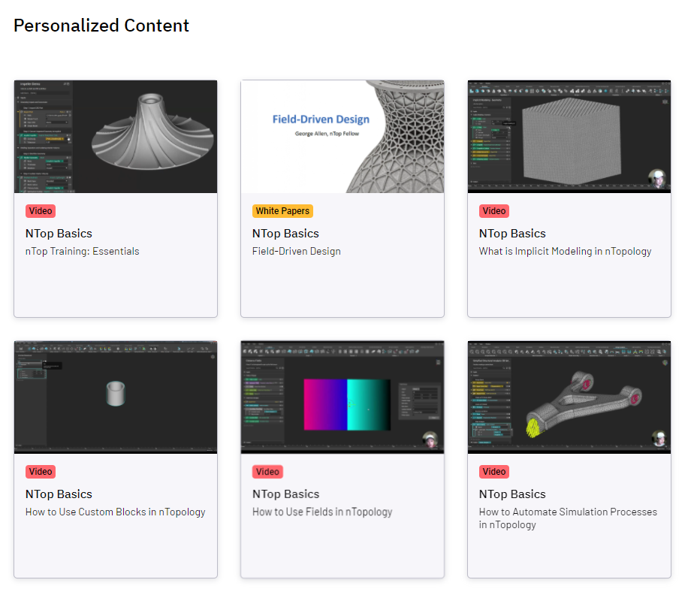Open the Field-Driven Design title link
This screenshot has height=592, width=700.
pos(297,252)
